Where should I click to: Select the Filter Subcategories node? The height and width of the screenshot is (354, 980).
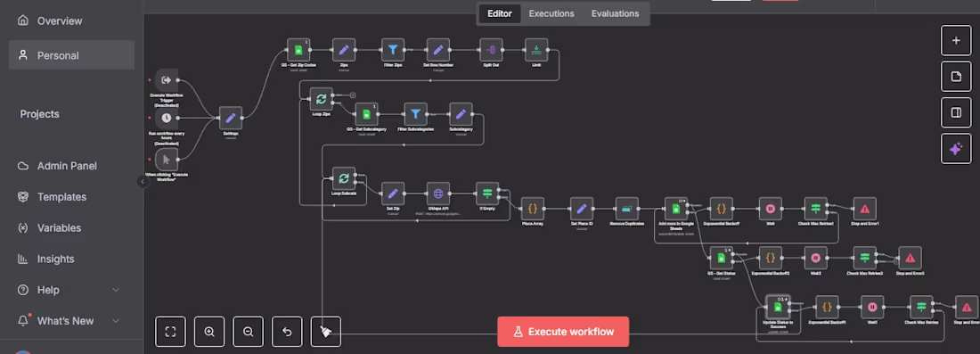pyautogui.click(x=415, y=114)
